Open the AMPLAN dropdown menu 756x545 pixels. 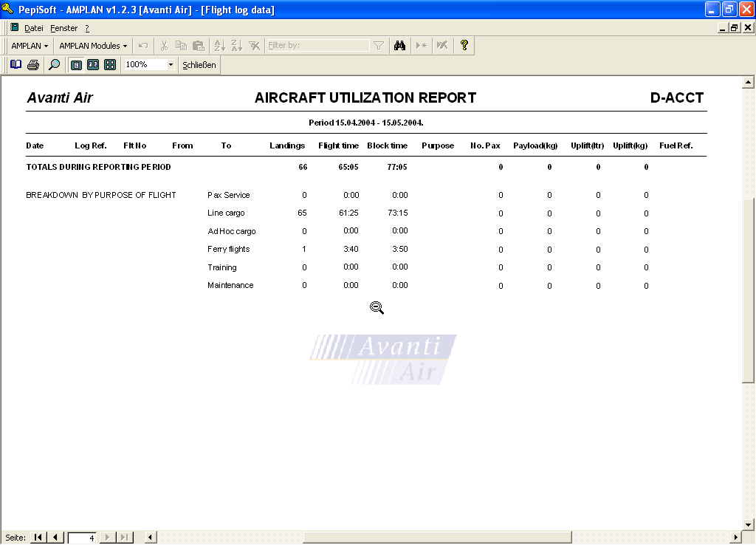click(30, 46)
